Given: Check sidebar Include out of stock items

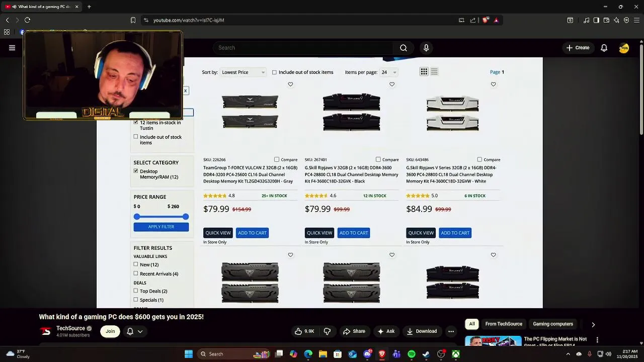Looking at the screenshot, I should coord(136,137).
